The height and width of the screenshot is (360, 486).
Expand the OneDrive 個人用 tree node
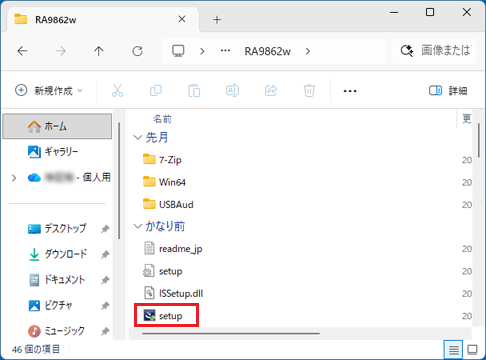[x=14, y=178]
